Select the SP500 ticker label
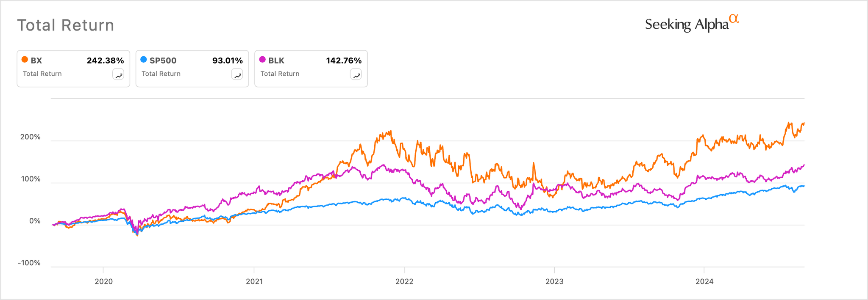The image size is (868, 300). [x=163, y=61]
